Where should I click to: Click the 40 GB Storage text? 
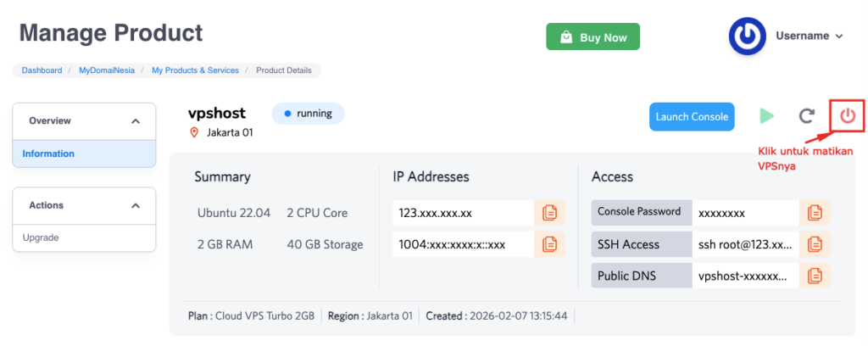pos(325,244)
